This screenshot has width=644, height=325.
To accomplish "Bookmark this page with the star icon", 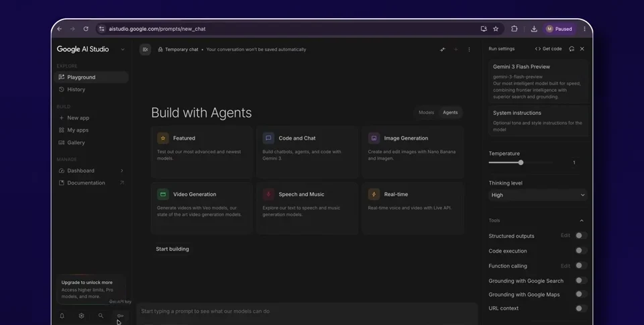I will (x=496, y=29).
